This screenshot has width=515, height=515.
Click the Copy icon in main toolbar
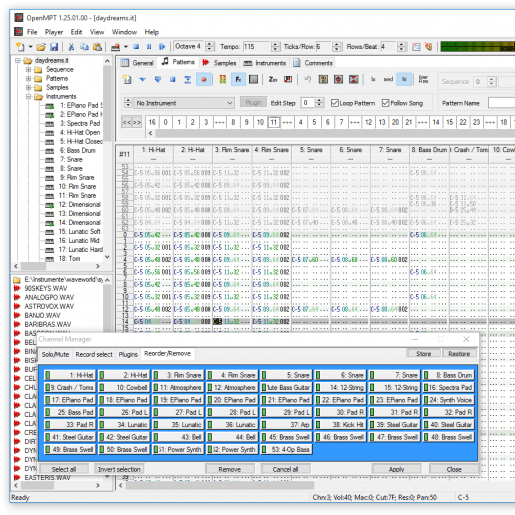[x=84, y=47]
